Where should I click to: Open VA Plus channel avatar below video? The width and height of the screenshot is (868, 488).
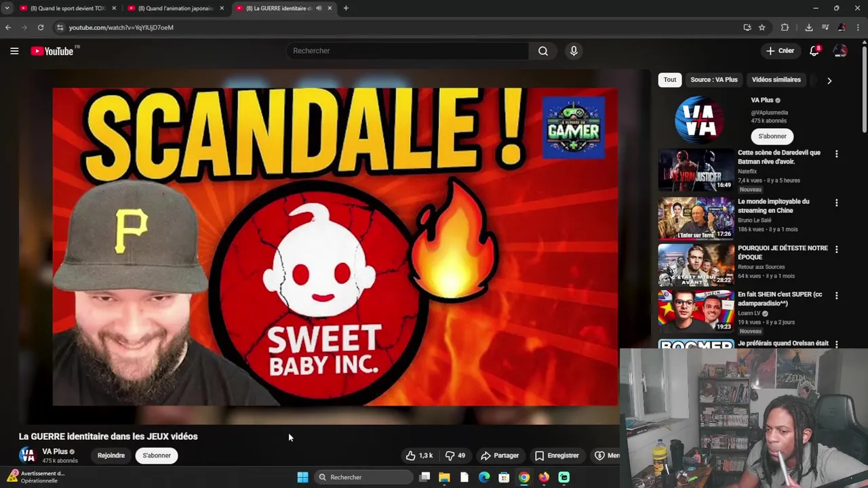click(x=27, y=455)
